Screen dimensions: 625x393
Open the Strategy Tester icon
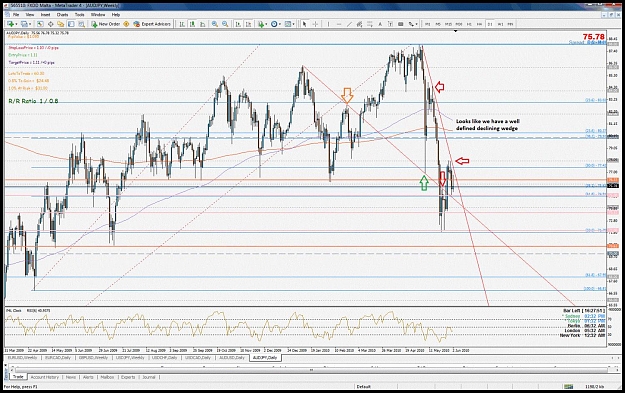(81, 24)
